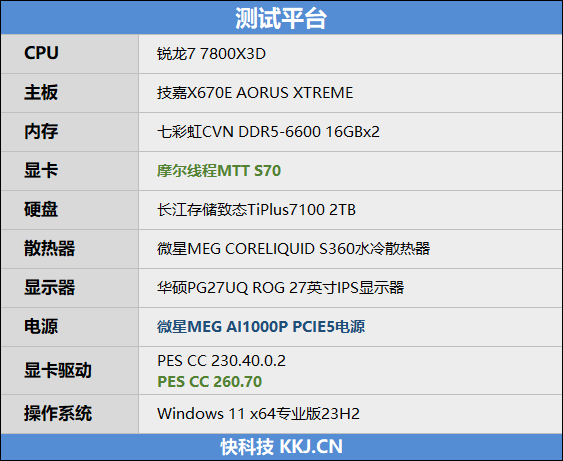
Task: Click the 锐龙7 7800X3D value
Action: click(211, 54)
